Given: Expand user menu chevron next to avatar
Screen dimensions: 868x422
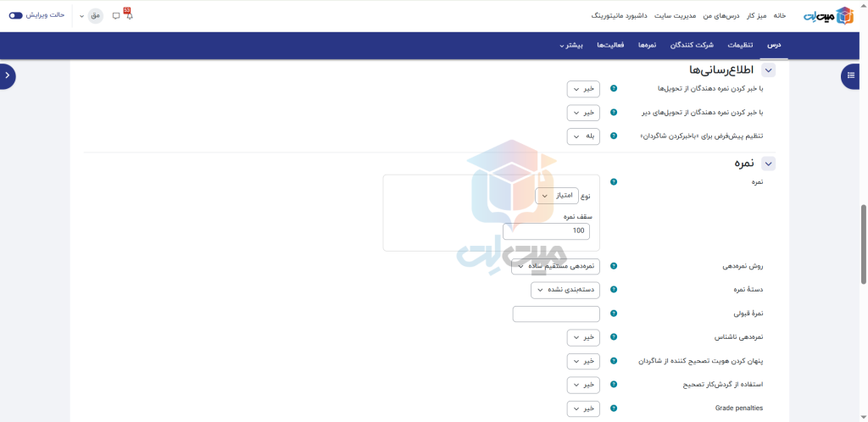Looking at the screenshot, I should [x=82, y=16].
